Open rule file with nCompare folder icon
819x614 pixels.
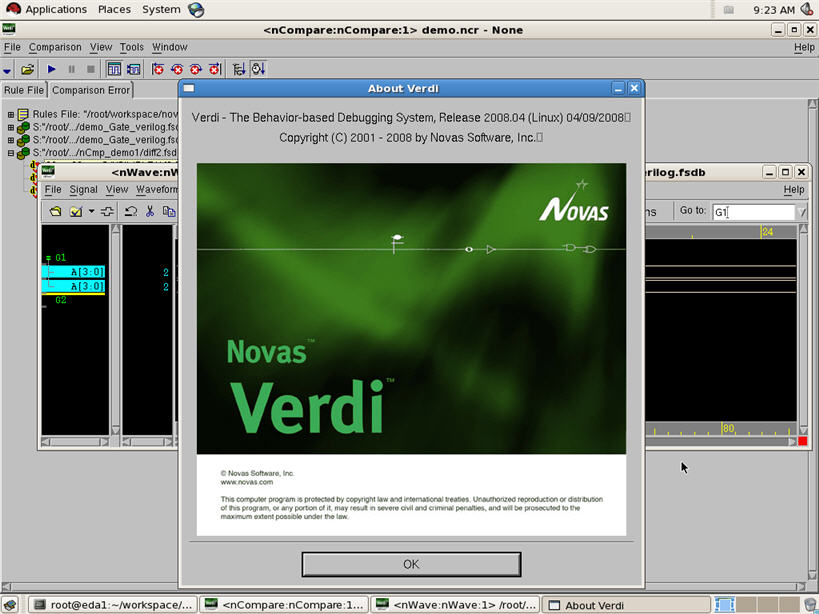pyautogui.click(x=27, y=69)
